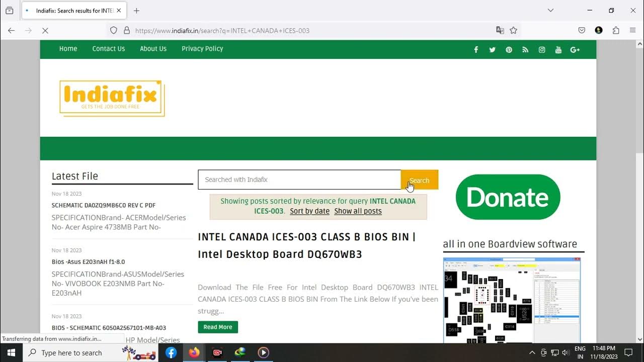Screen dimensions: 644x362
Task: Open Instagram icon in header
Action: point(542,49)
